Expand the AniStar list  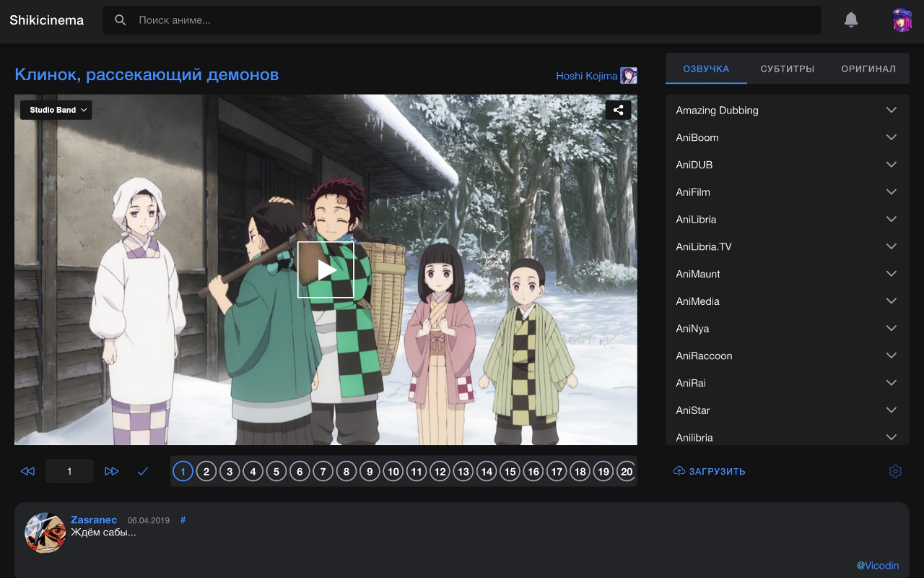click(x=788, y=410)
